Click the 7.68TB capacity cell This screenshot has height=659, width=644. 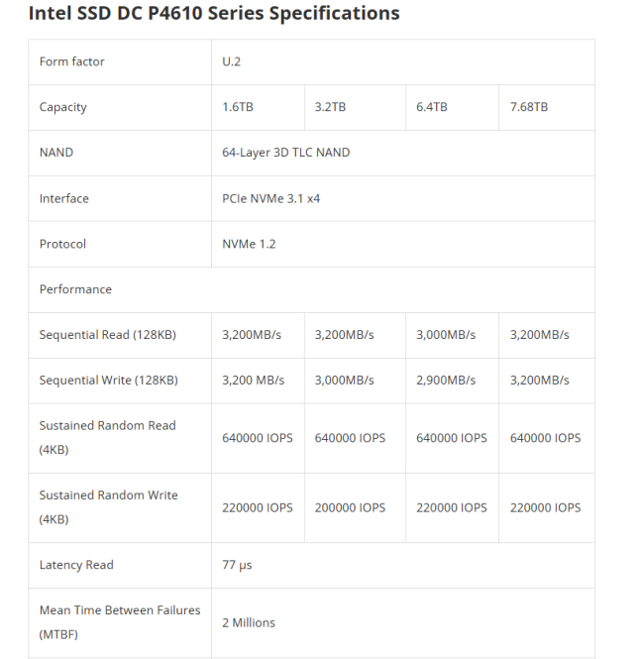[529, 107]
